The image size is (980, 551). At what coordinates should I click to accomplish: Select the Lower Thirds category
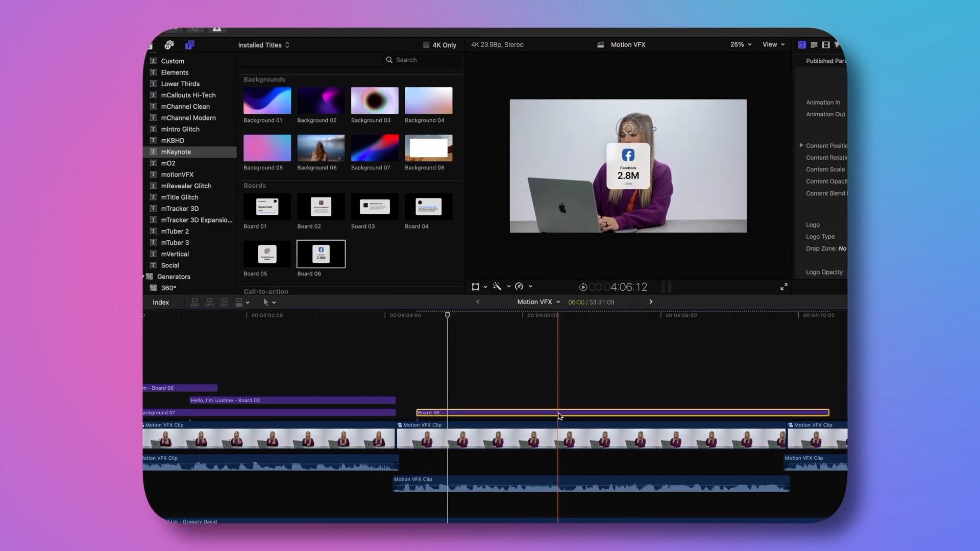pyautogui.click(x=180, y=84)
